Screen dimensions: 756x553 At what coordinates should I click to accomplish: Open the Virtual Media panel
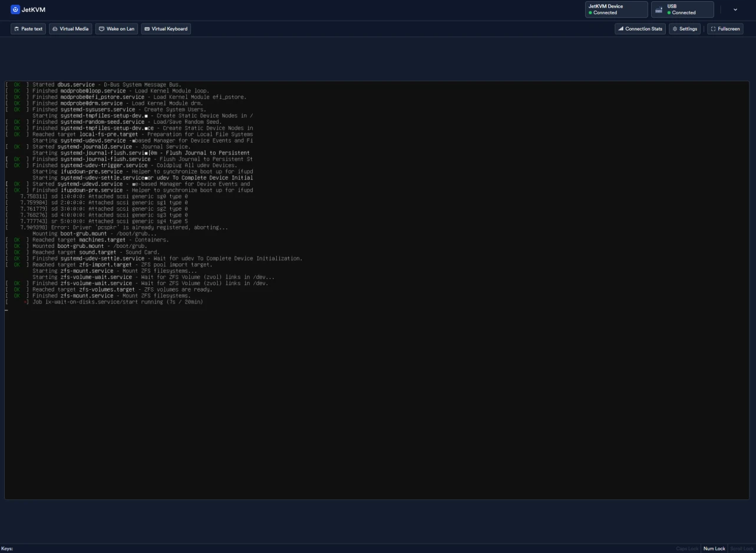point(70,29)
